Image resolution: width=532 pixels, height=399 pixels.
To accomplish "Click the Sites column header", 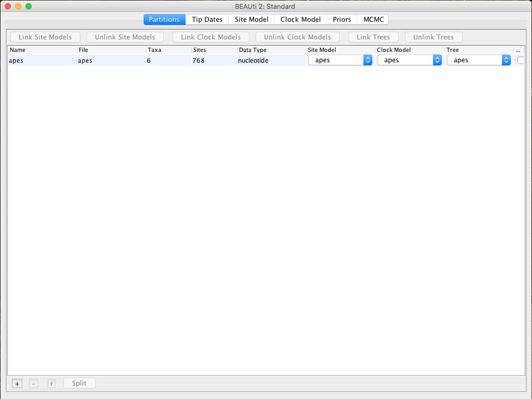I will point(214,50).
